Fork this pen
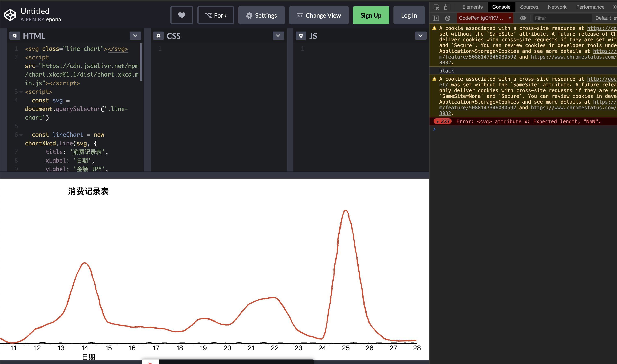 (x=216, y=15)
